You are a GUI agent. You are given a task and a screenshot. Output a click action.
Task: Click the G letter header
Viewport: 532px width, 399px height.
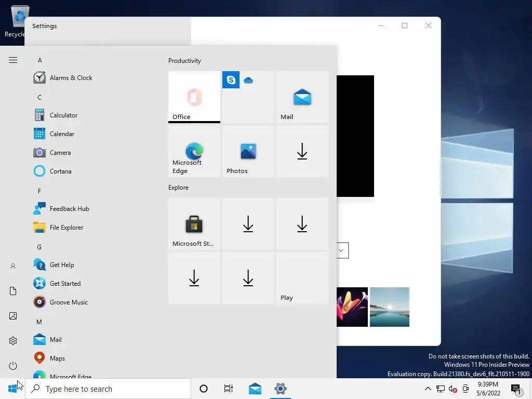[x=39, y=247]
